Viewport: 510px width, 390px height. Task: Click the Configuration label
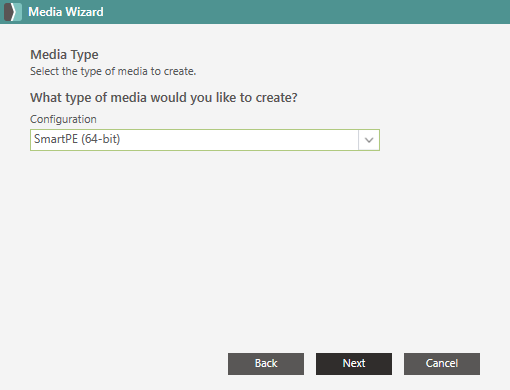63,119
